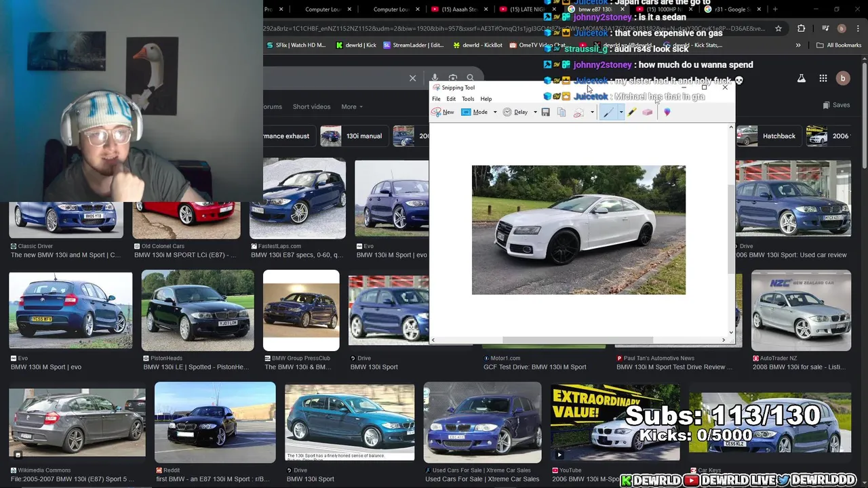Start a New snip in Snipping Tool

[x=443, y=112]
